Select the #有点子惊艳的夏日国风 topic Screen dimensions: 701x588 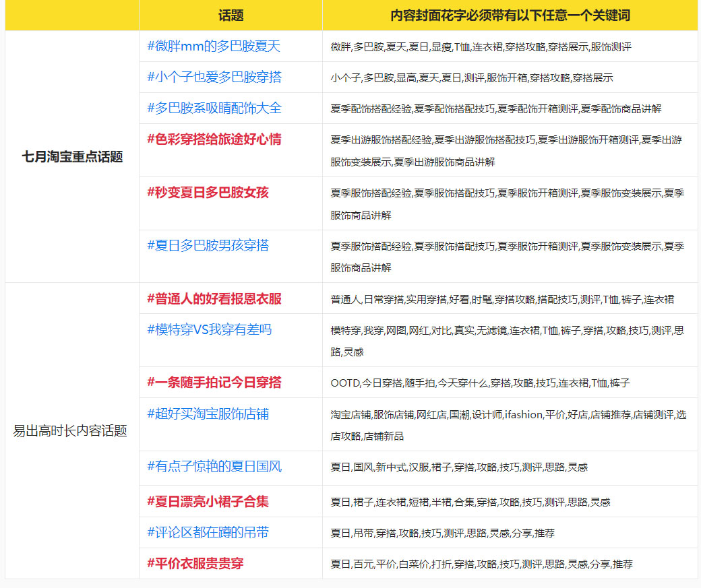point(217,468)
